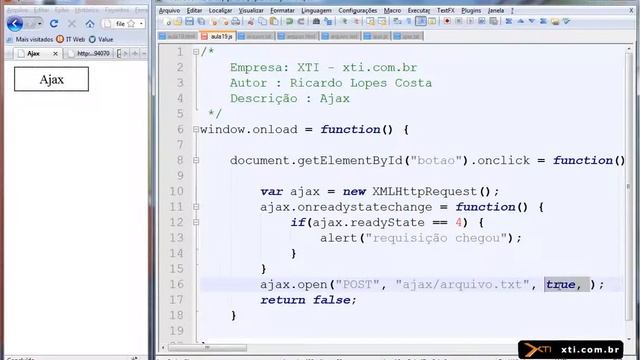The image size is (640, 360).
Task: Open the Formatar menu
Action: 282,10
